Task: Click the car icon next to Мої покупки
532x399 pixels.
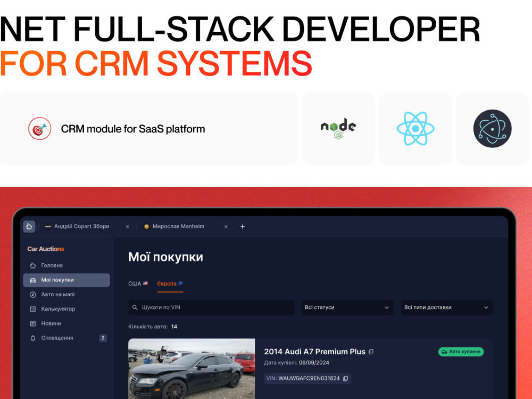Action: pos(33,280)
